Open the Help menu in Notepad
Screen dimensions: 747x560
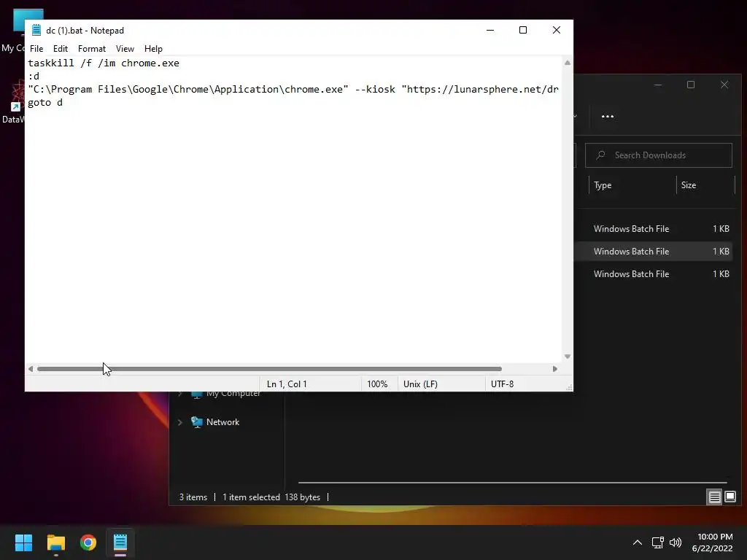point(153,49)
